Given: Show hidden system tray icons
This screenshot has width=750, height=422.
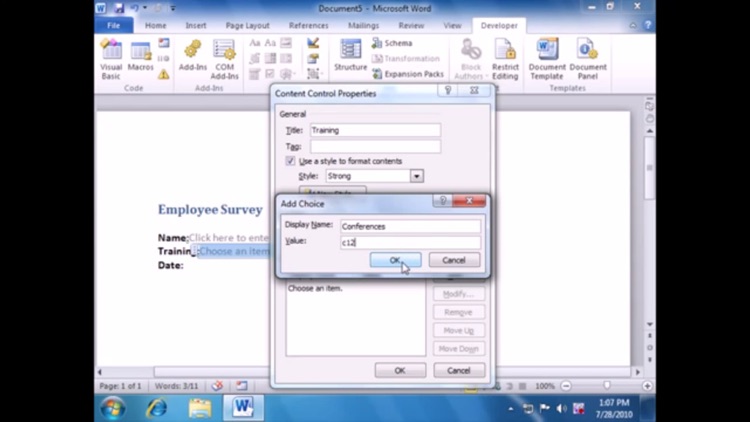Looking at the screenshot, I should click(x=510, y=409).
